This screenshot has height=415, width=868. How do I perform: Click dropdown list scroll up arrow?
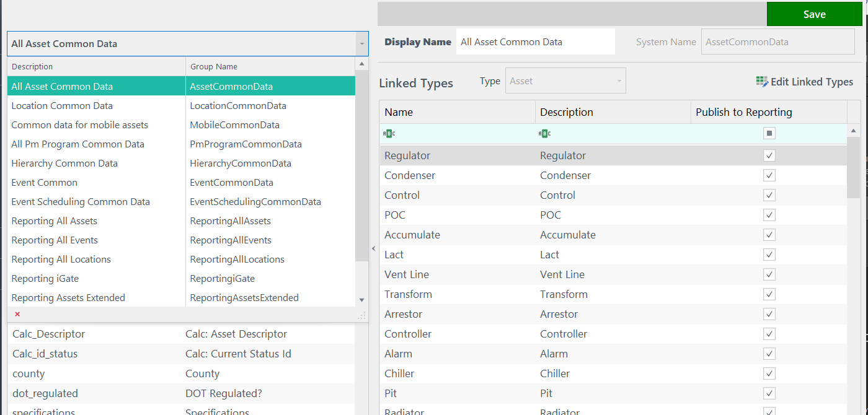(362, 64)
